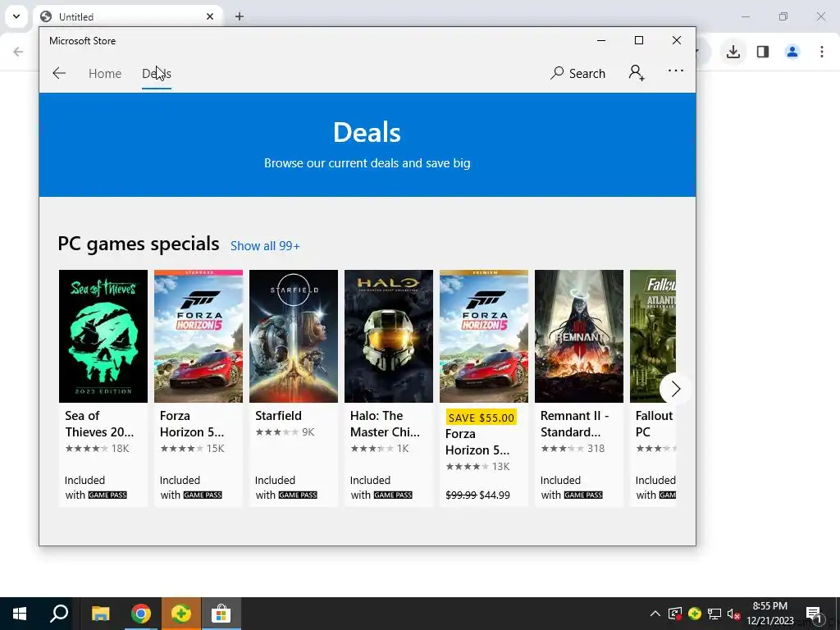
Task: Show next PC games carousel arrow
Action: (675, 389)
